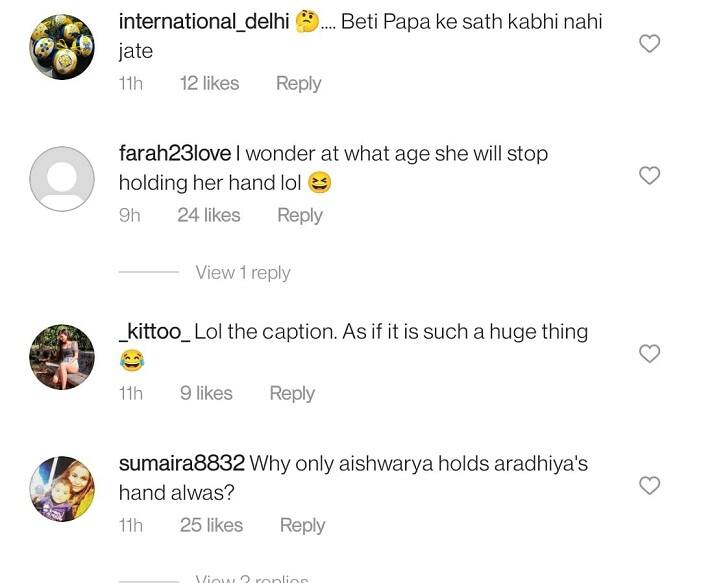
Task: Reply to sumaira8832's comment
Action: [x=302, y=525]
